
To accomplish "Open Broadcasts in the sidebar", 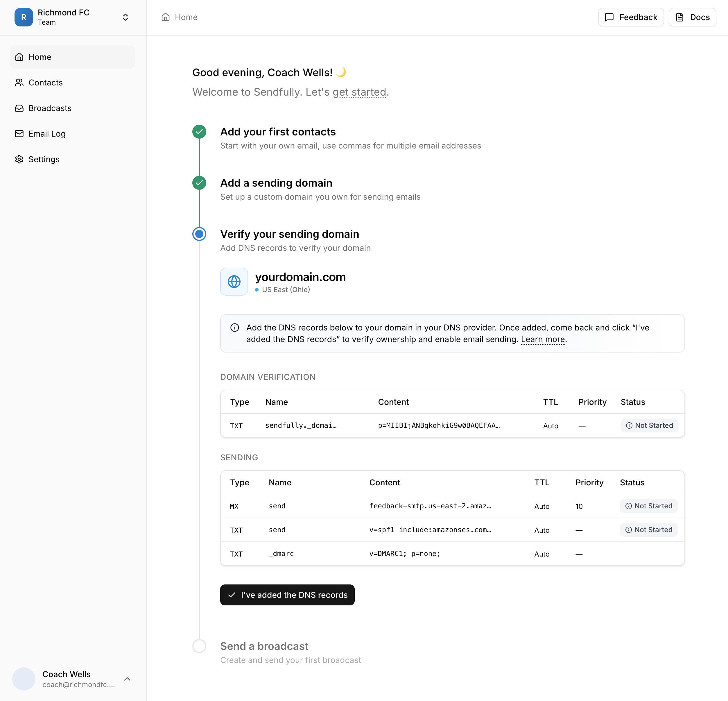I will click(50, 108).
